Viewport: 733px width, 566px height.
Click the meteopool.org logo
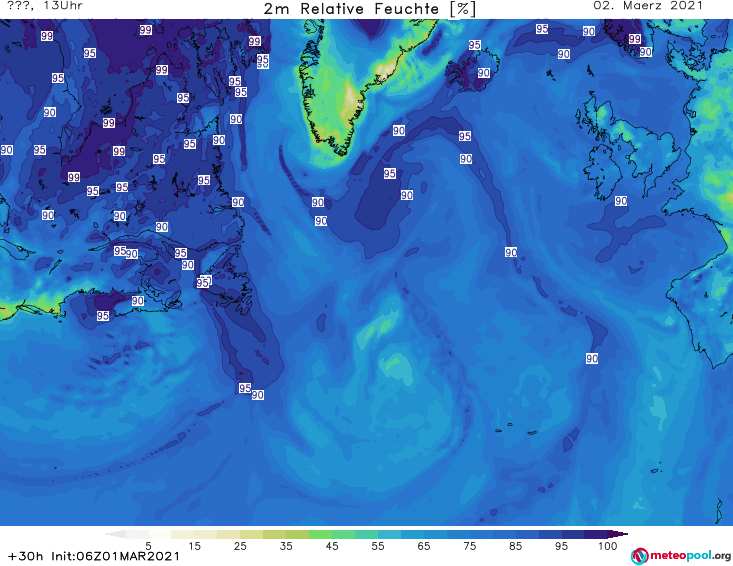[681, 556]
